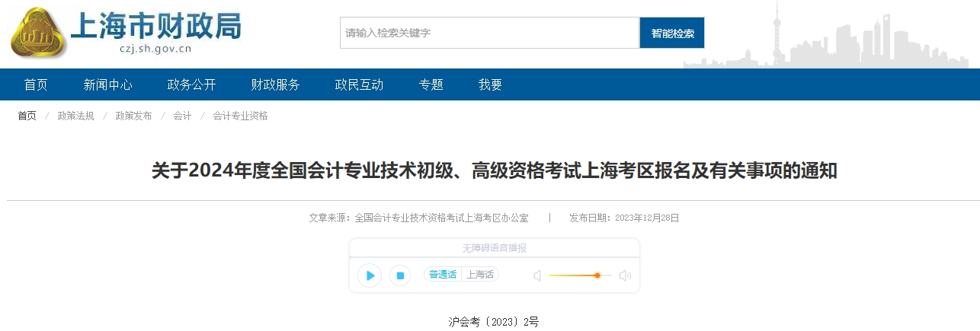This screenshot has width=980, height=331.
Task: Click the 上海市财政局 site title
Action: 155,27
